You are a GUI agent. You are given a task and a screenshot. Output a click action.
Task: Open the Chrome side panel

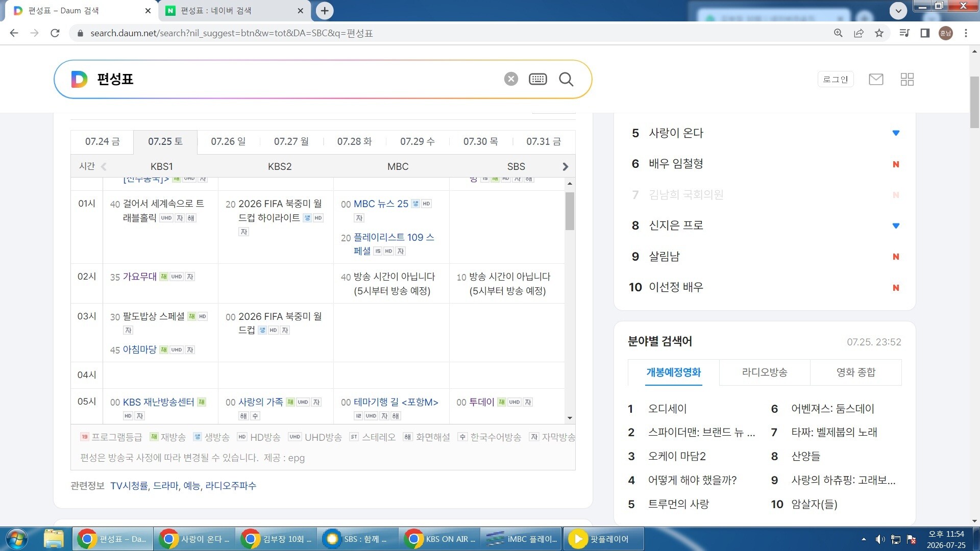925,33
